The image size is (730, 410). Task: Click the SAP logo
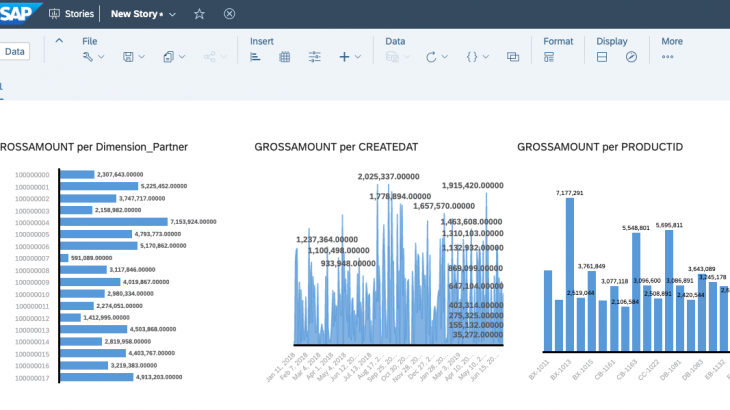18,14
